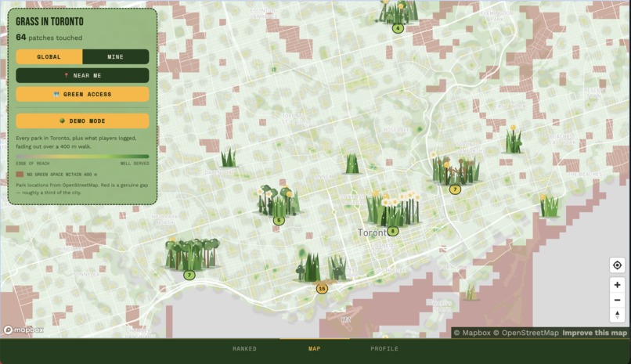Open the Mapbox attribution link

pyautogui.click(x=472, y=333)
